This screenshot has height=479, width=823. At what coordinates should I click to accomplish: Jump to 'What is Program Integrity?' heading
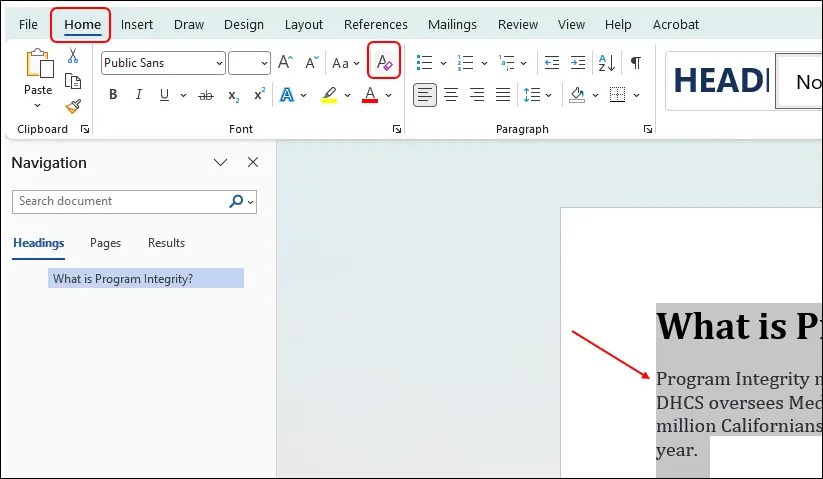tap(146, 279)
